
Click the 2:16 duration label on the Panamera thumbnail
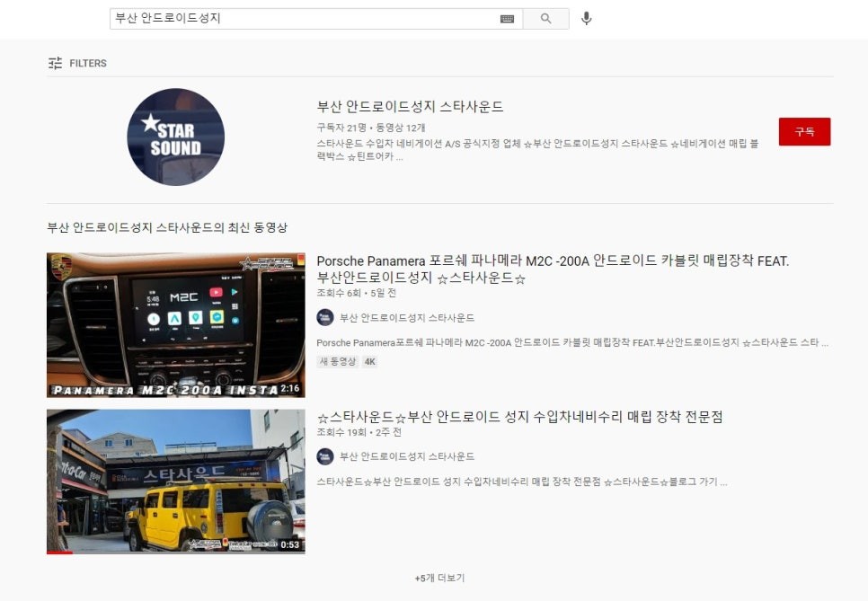point(290,390)
